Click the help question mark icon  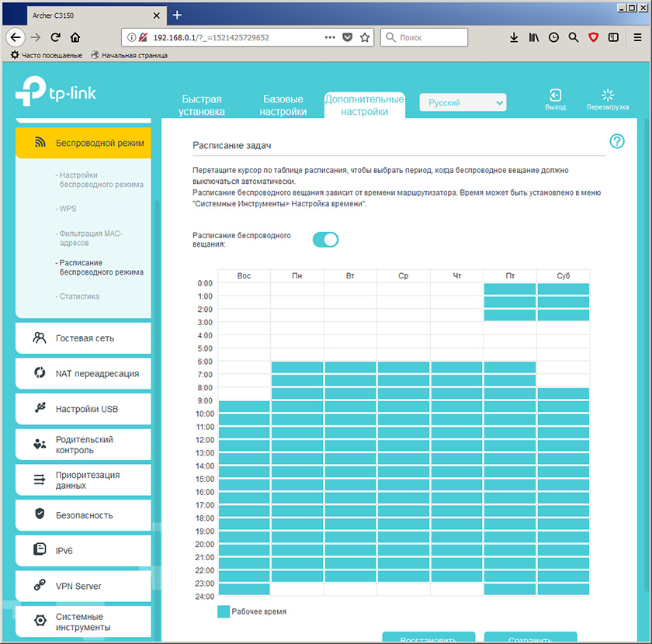617,141
